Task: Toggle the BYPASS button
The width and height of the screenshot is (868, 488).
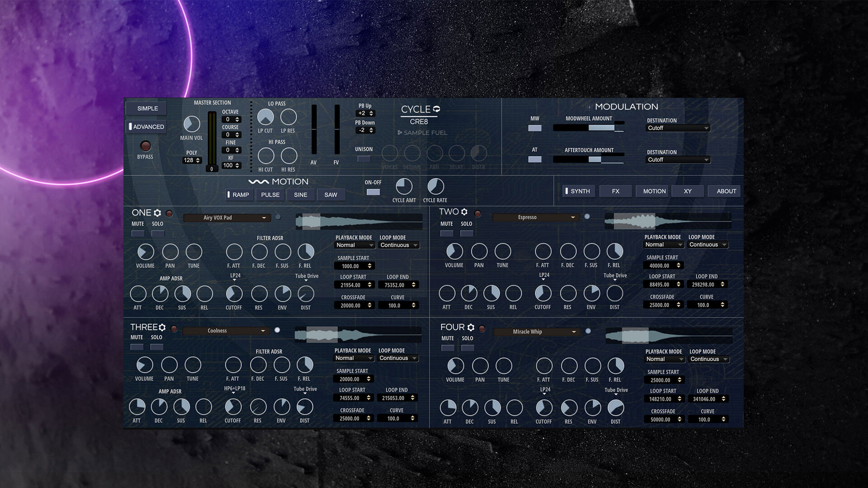Action: click(x=145, y=145)
